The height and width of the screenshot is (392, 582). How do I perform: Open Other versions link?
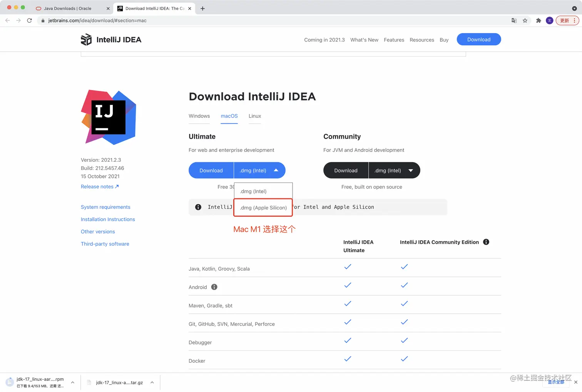pos(98,231)
